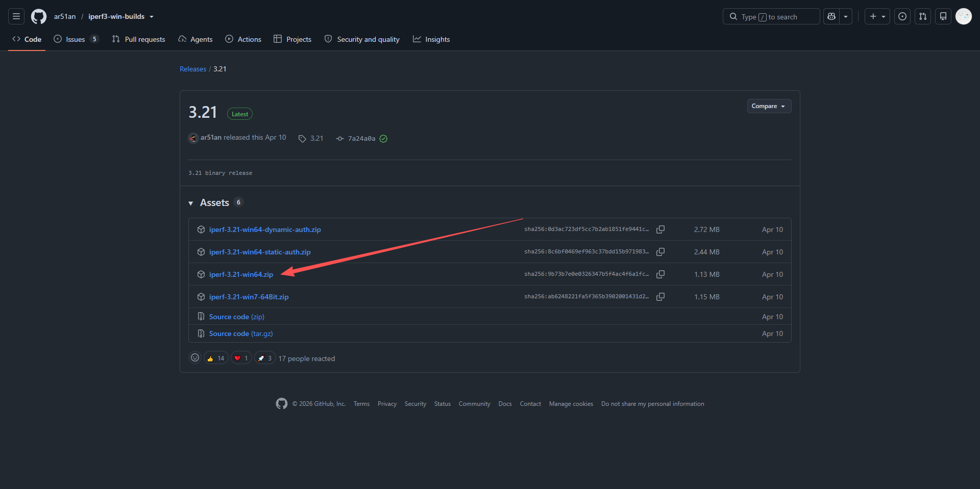Open the Agents tab
Image resolution: width=980 pixels, height=489 pixels.
195,39
